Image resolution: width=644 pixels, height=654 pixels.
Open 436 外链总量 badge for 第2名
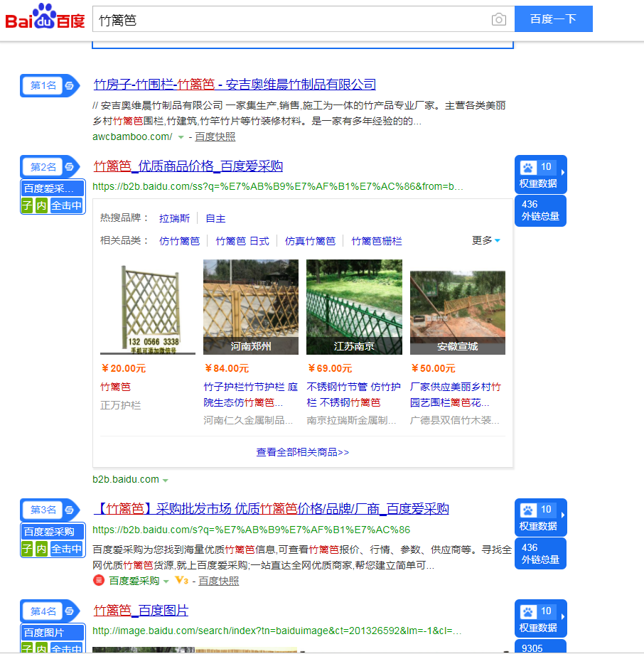click(x=540, y=210)
